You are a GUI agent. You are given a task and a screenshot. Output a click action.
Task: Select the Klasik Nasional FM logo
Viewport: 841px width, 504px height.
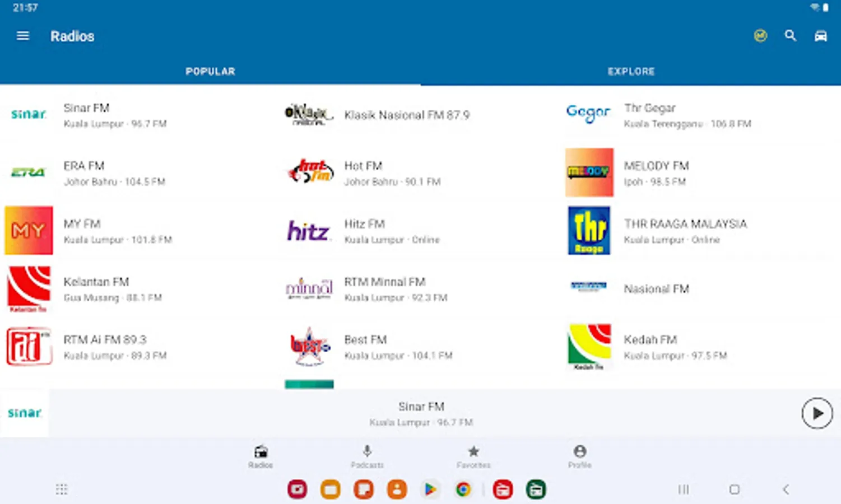(x=309, y=114)
